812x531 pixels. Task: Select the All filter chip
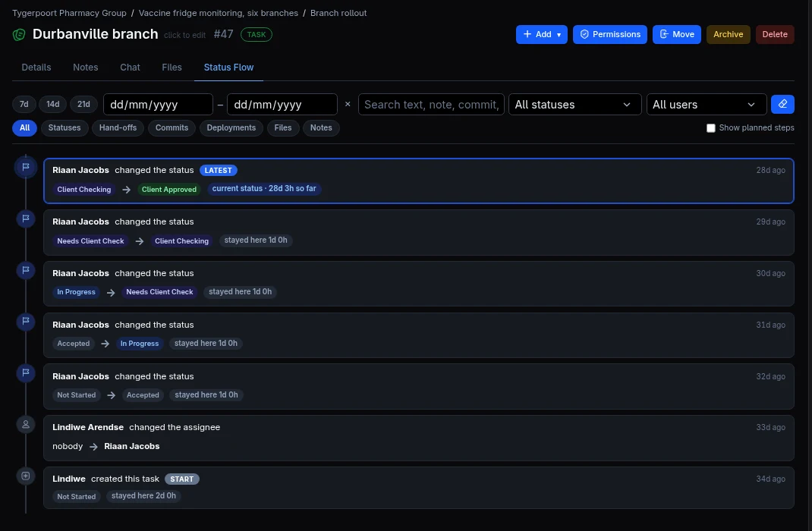24,128
